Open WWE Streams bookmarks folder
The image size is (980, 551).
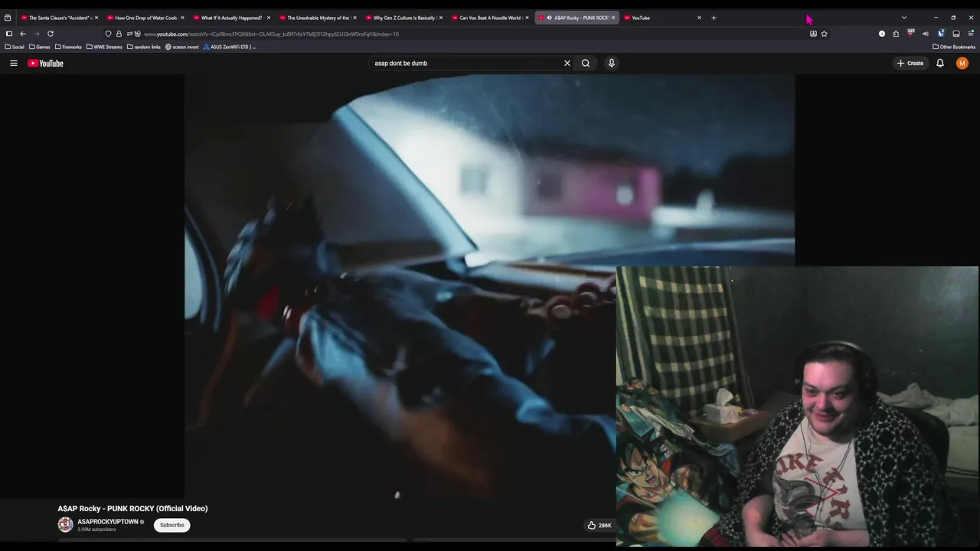[104, 47]
